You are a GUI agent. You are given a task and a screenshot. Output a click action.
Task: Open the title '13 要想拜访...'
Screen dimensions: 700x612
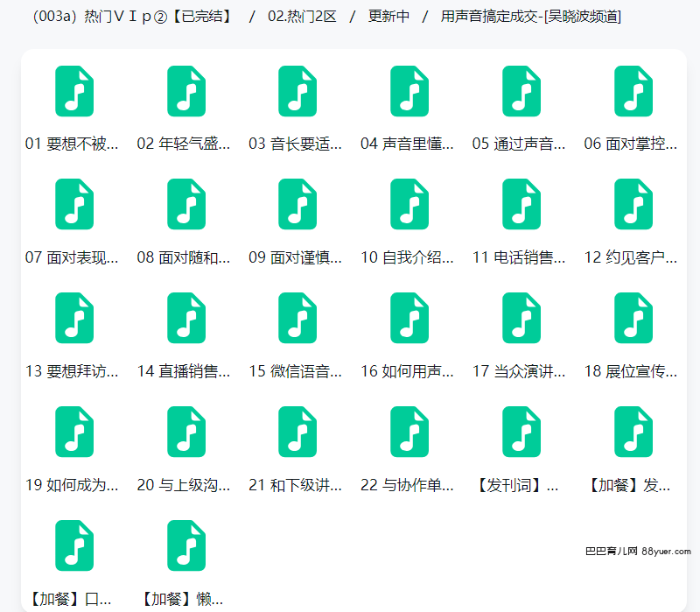tap(72, 371)
